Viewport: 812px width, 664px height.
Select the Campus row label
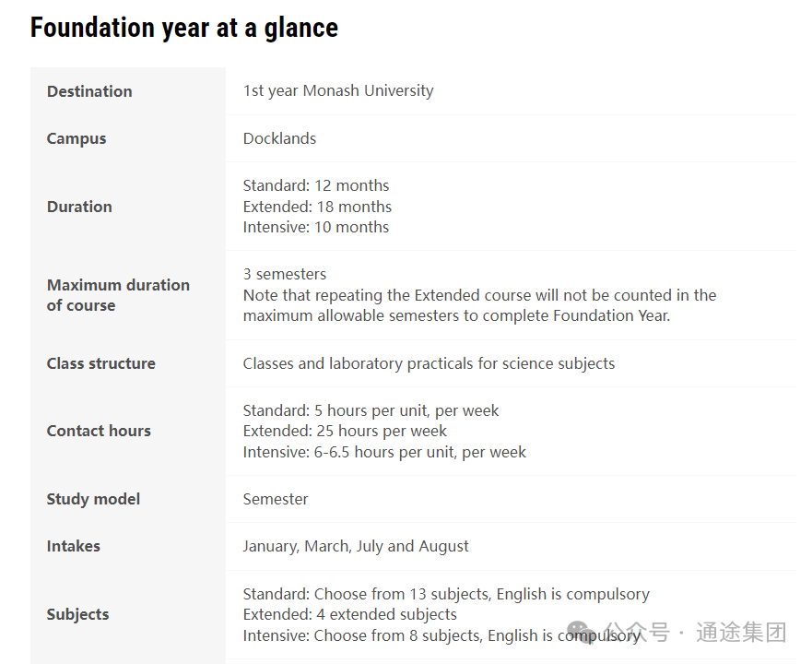(x=76, y=138)
